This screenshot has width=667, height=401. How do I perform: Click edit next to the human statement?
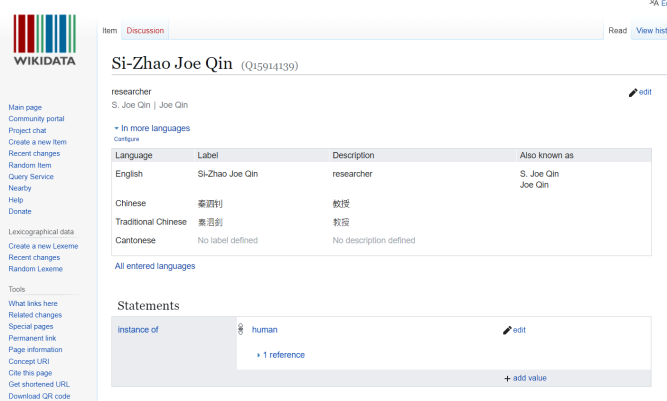coord(519,330)
